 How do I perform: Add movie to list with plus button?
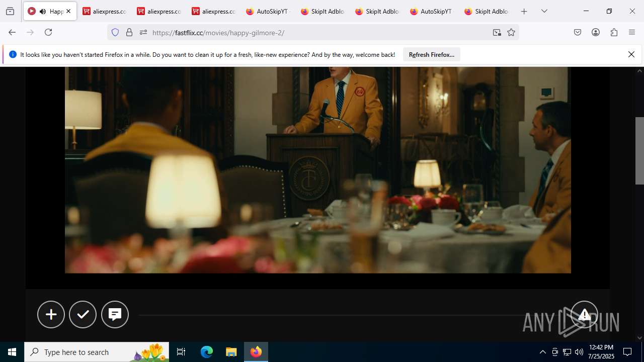click(x=51, y=314)
